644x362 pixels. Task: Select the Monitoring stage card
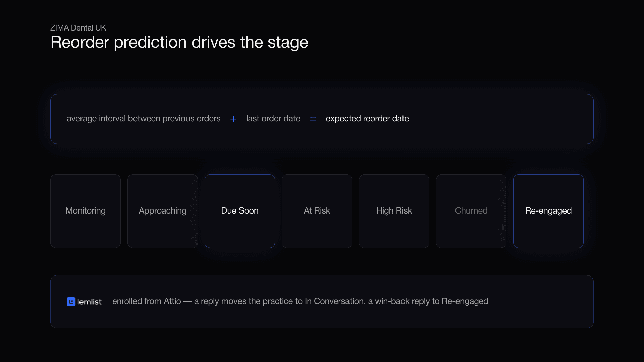[86, 211]
